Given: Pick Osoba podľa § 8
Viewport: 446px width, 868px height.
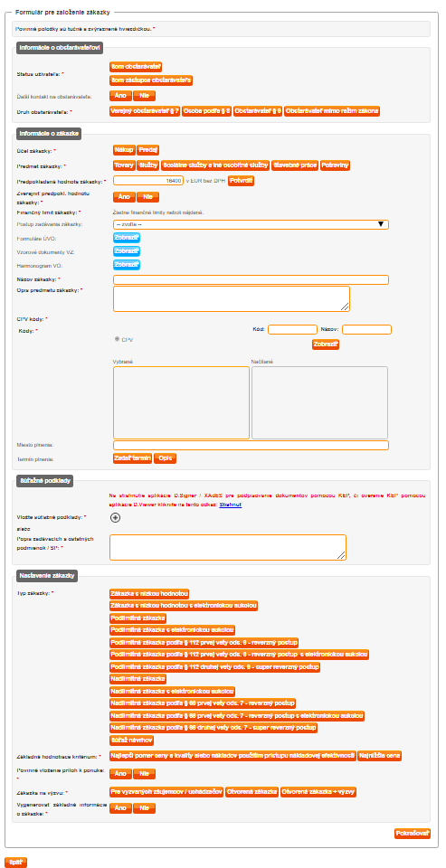Looking at the screenshot, I should pos(206,111).
